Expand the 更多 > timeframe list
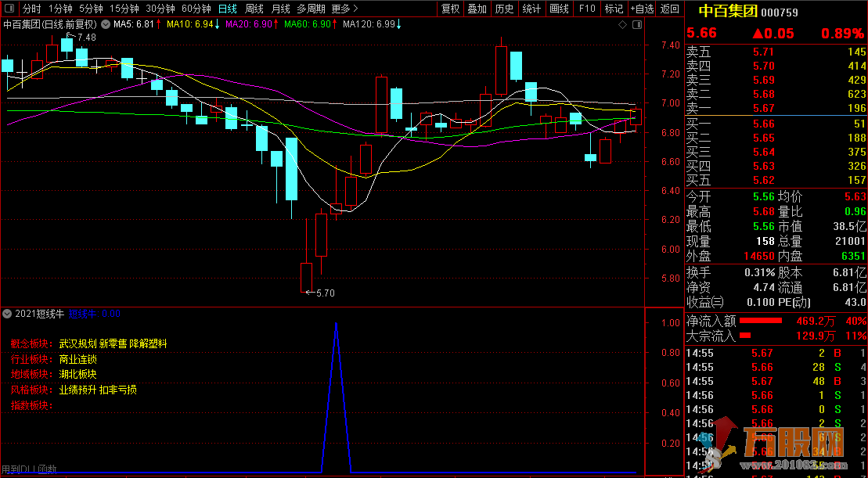The image size is (868, 478). coord(345,9)
